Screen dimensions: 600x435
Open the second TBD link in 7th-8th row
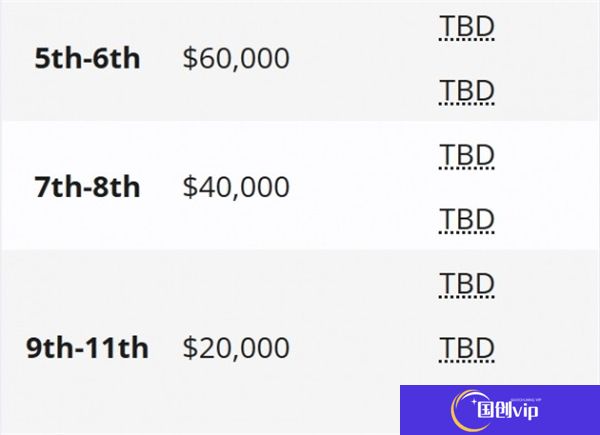click(467, 220)
